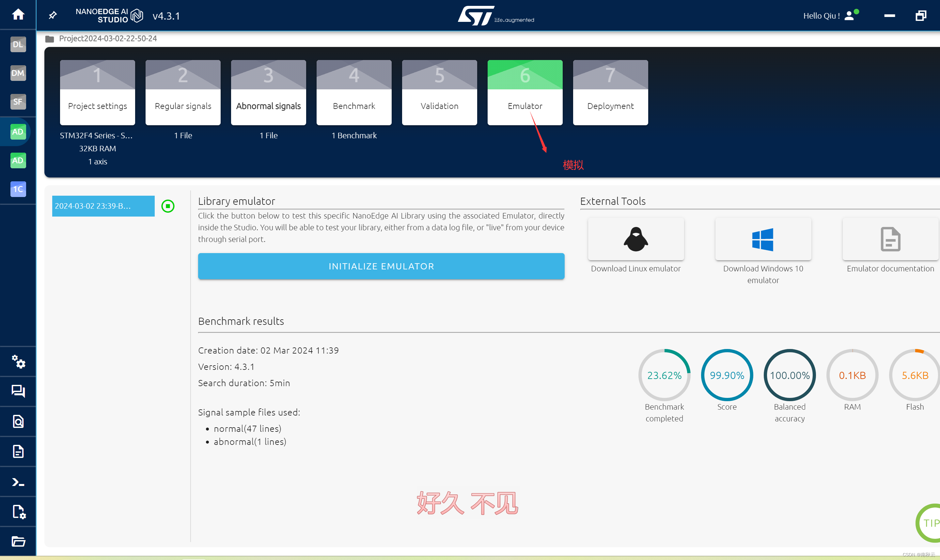This screenshot has width=940, height=560.
Task: Open the DM data manipulation module
Action: [x=18, y=73]
